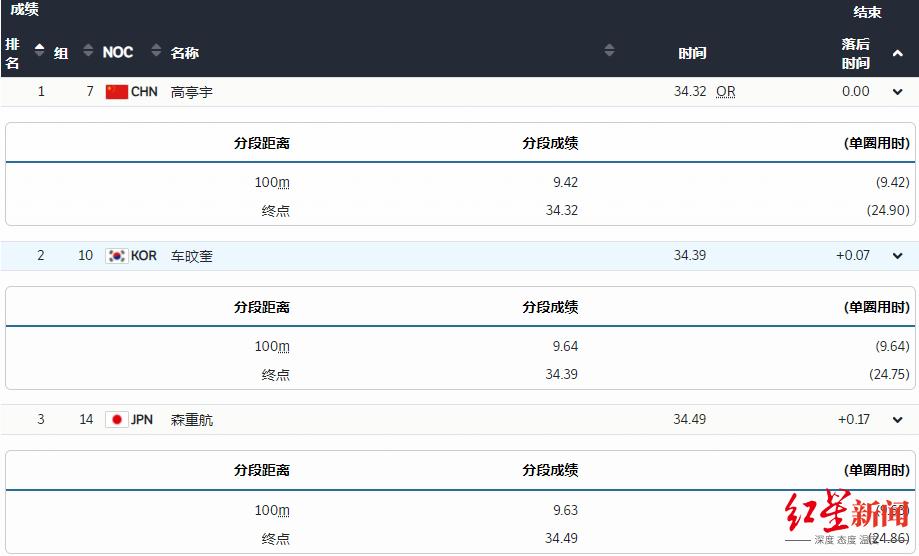
Task: Click the 时间 column header
Action: tap(692, 53)
